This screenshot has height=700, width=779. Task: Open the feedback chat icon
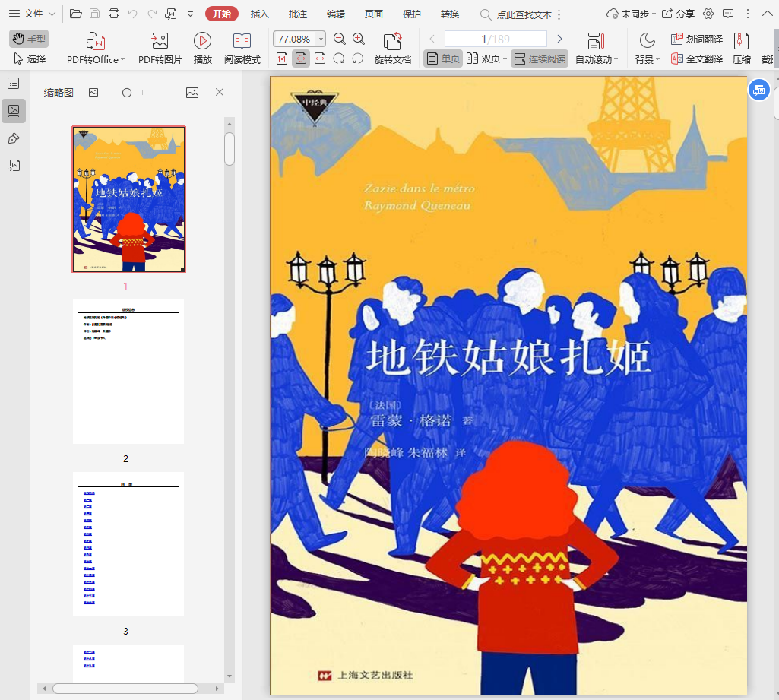[x=728, y=14]
